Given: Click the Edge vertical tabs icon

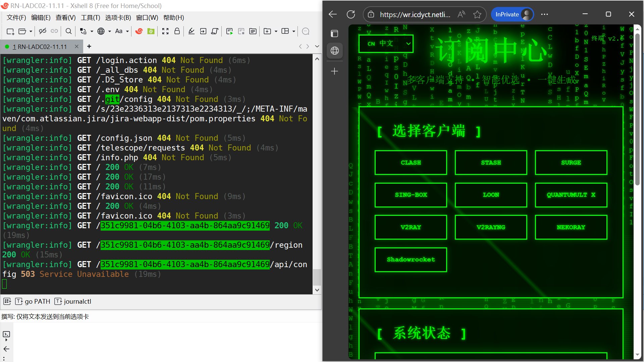Looking at the screenshot, I should click(334, 34).
